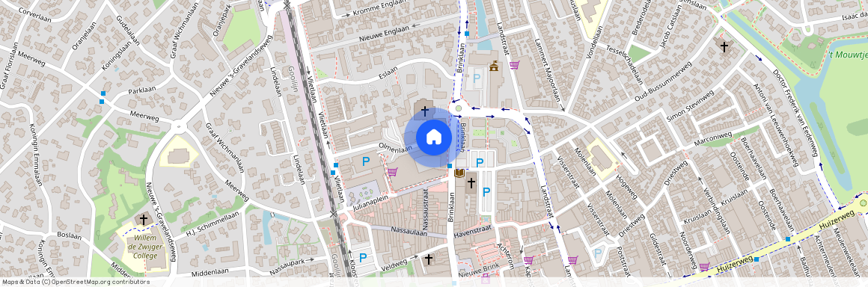The image size is (868, 287).
Task: Select the pink shopping cart icon on Huizerweg
Action: (704, 267)
